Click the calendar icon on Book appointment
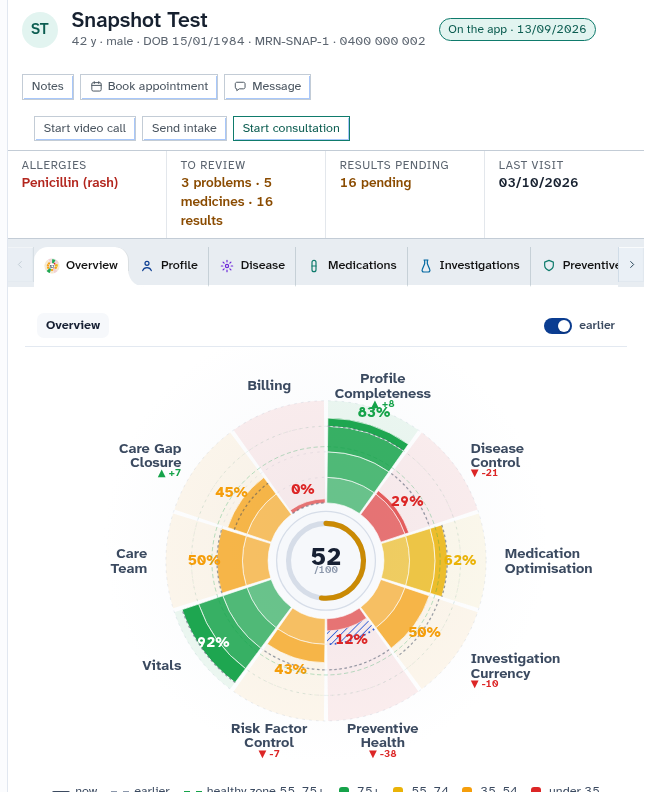Viewport: 652px width, 792px height. pos(96,87)
